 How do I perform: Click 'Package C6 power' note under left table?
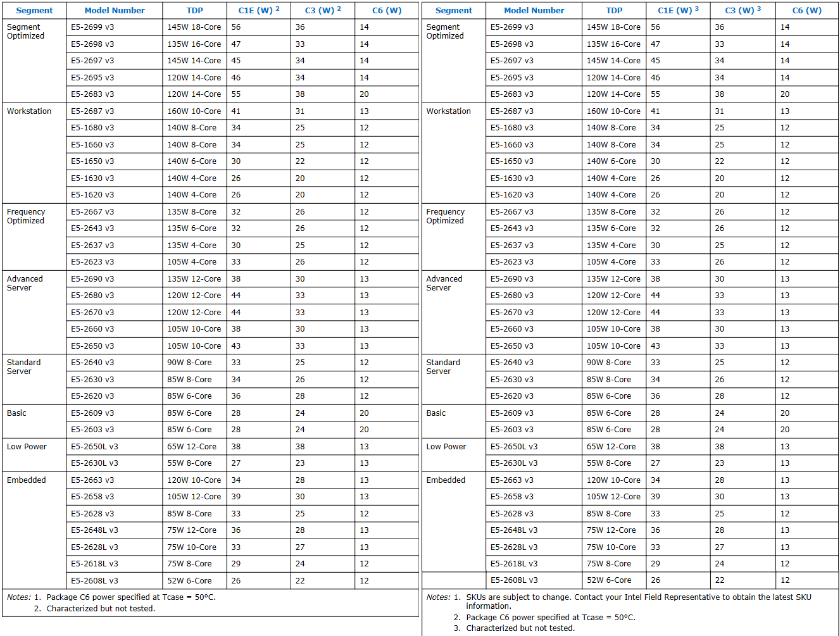[x=131, y=597]
